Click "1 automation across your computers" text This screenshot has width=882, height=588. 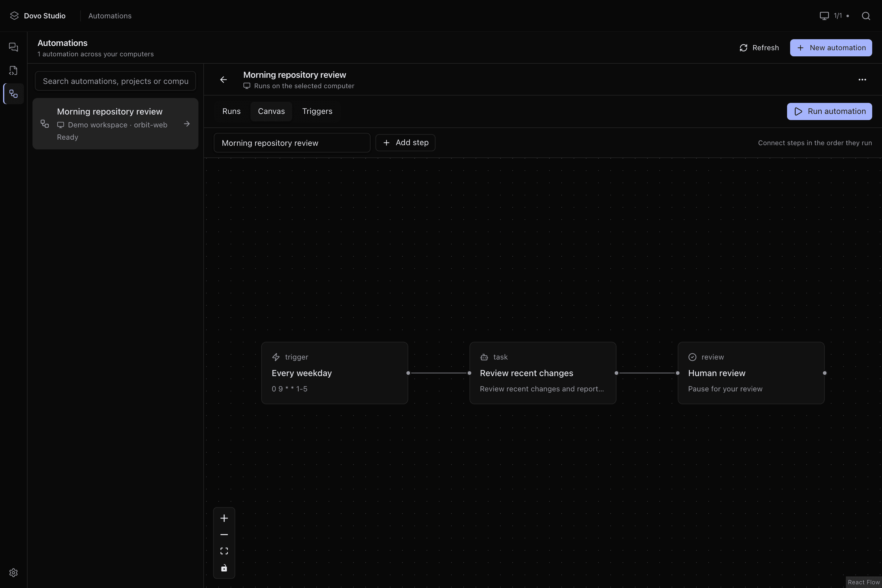[x=96, y=54]
